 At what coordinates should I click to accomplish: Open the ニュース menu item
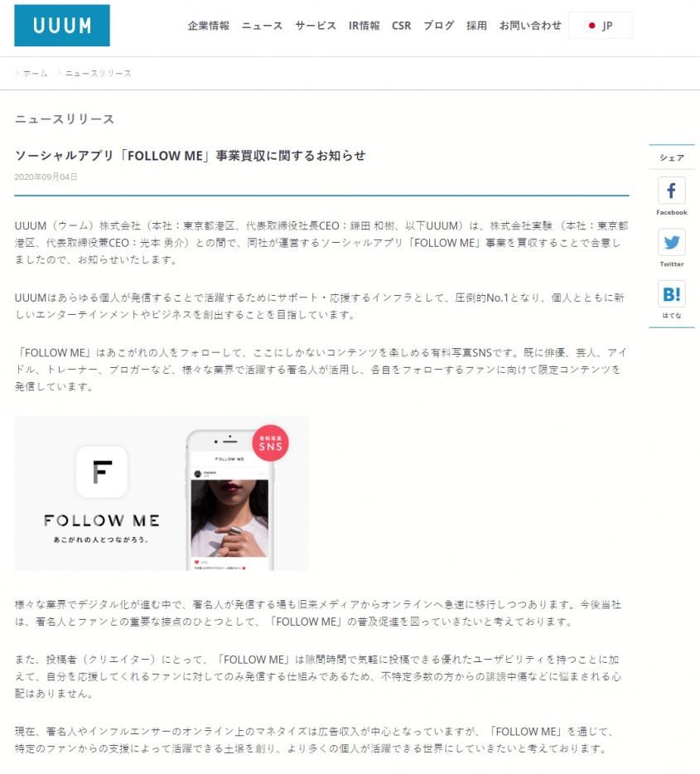click(x=262, y=26)
